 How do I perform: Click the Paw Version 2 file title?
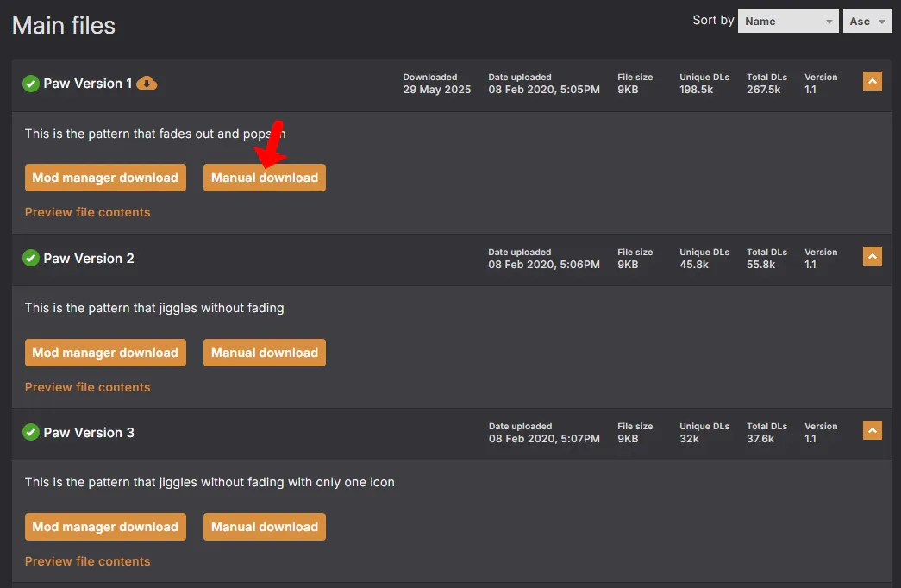click(x=89, y=258)
